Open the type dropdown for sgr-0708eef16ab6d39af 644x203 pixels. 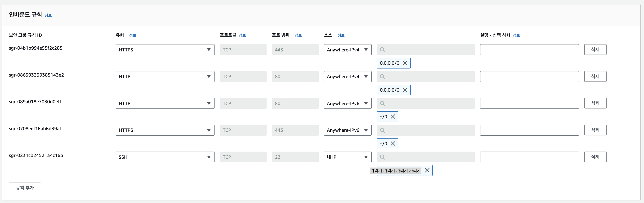coord(165,130)
